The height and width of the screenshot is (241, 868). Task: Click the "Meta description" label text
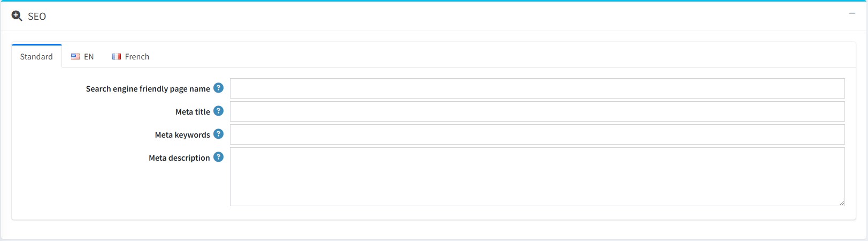[x=179, y=158]
